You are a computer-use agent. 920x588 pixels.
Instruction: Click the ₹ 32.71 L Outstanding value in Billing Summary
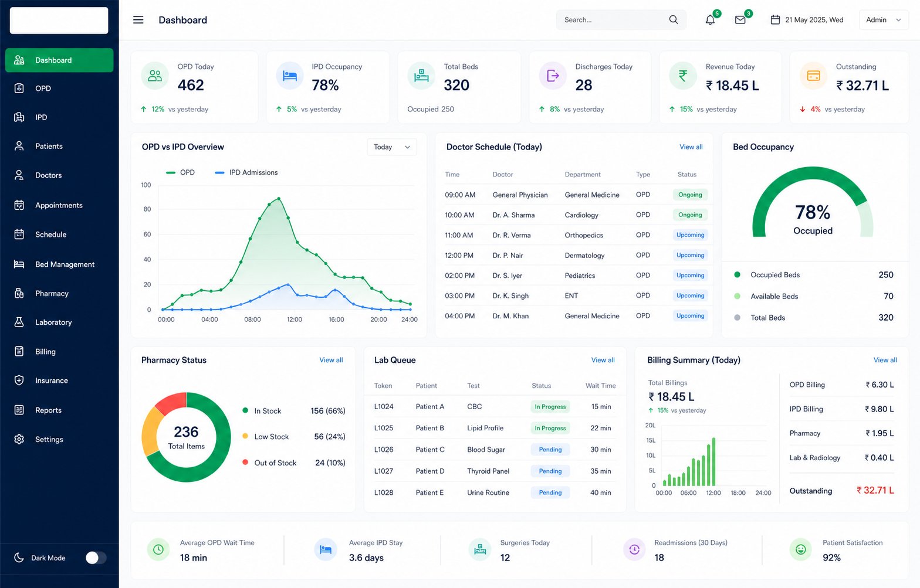point(875,490)
